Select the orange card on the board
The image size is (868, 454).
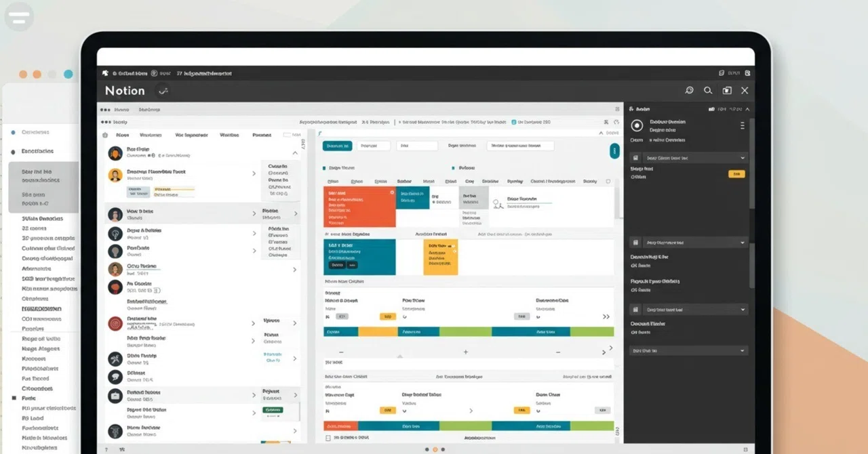[x=359, y=207]
